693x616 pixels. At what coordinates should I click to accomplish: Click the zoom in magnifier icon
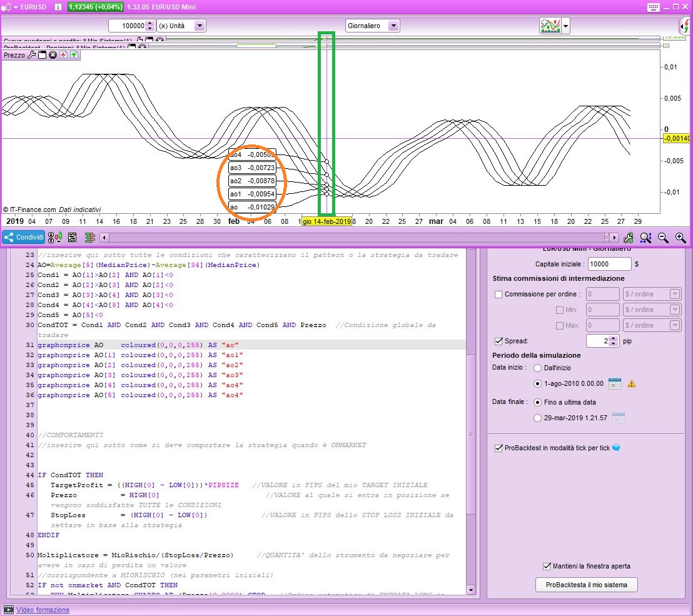(680, 238)
